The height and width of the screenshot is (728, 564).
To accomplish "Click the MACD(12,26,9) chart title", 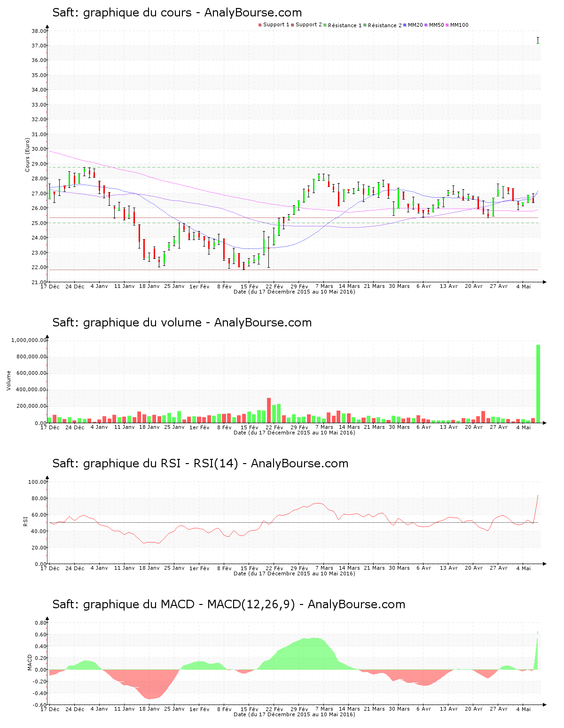I will pyautogui.click(x=228, y=604).
